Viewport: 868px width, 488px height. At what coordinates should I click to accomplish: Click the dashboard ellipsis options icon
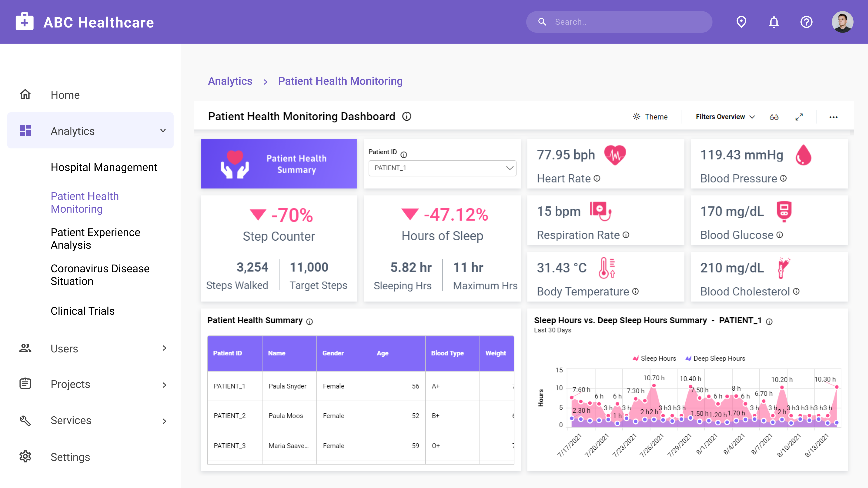coord(834,117)
